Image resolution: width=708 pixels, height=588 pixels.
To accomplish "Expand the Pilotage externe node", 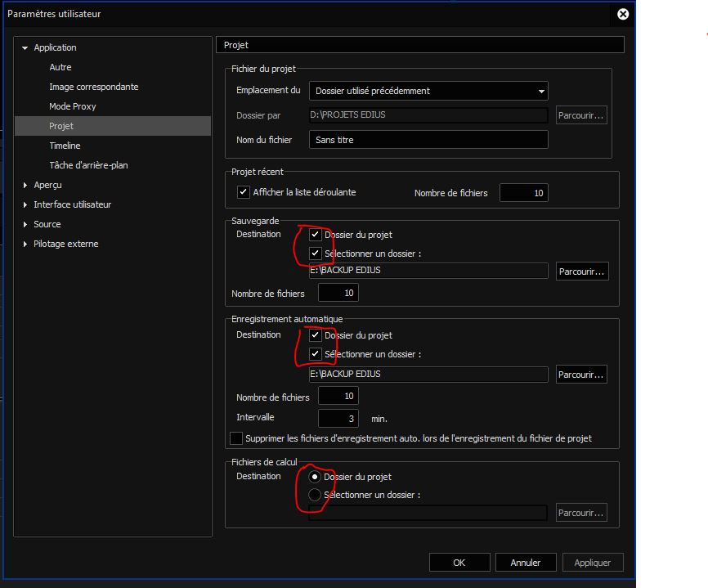I will click(x=25, y=244).
